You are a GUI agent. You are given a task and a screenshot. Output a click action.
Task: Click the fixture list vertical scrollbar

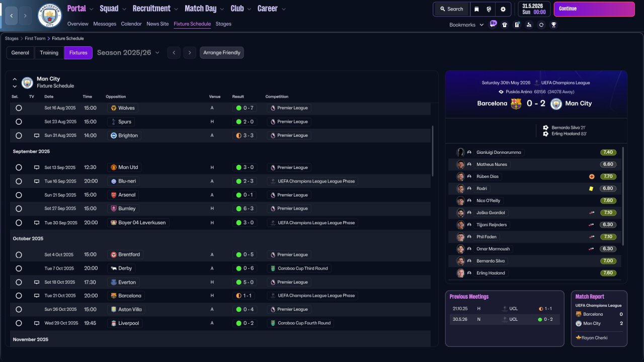point(432,151)
